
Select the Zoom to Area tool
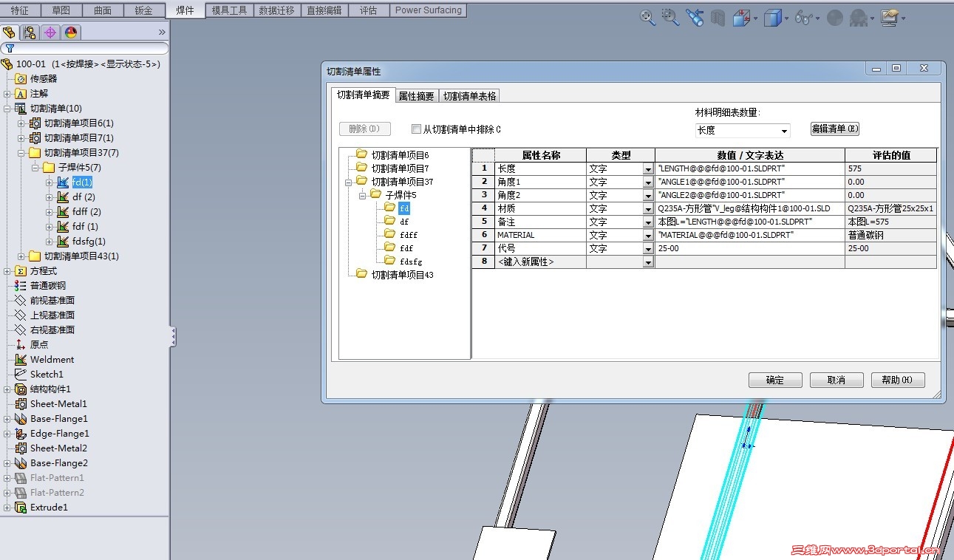click(x=670, y=18)
